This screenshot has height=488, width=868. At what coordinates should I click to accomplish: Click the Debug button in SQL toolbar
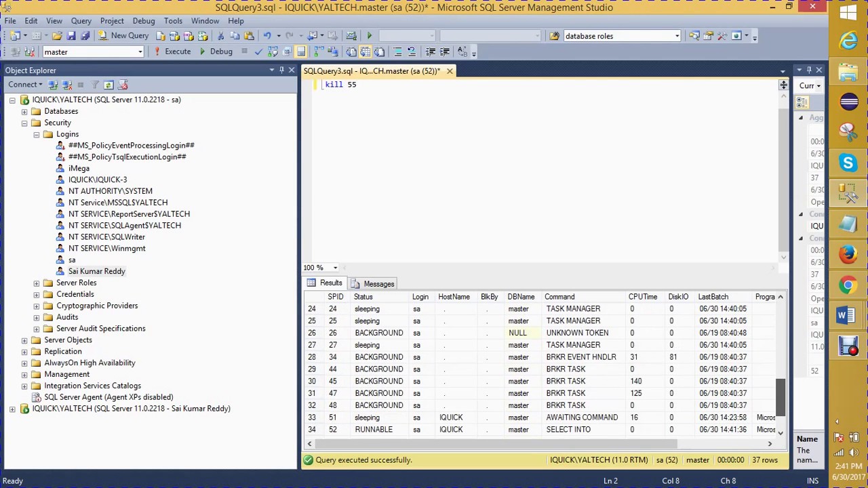pos(215,52)
